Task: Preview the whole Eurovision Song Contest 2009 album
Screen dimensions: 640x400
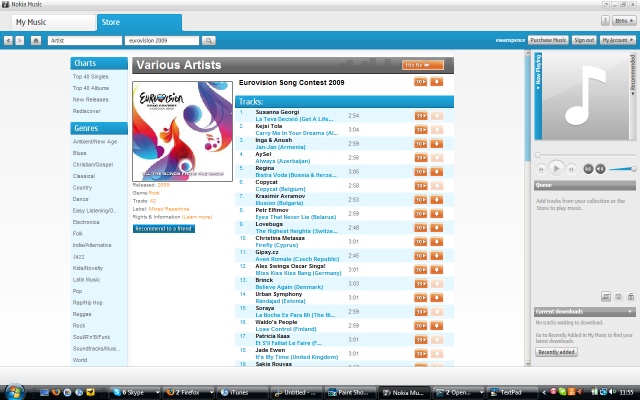Action: click(420, 82)
